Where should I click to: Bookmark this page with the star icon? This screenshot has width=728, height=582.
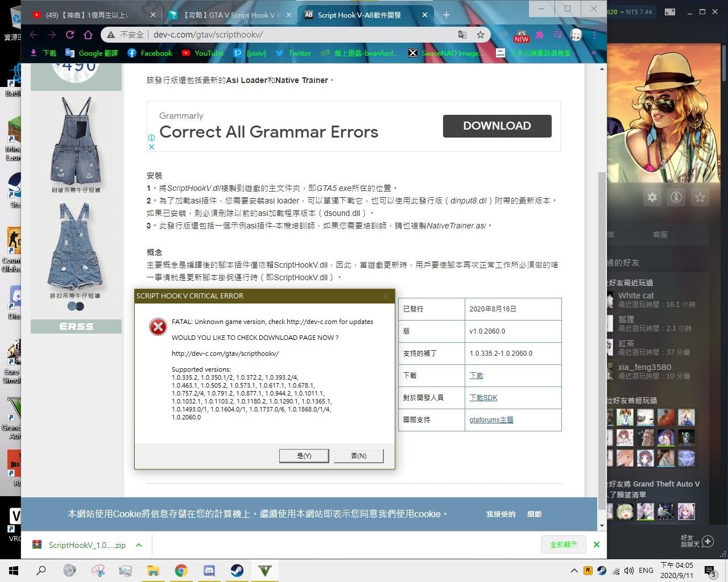481,35
